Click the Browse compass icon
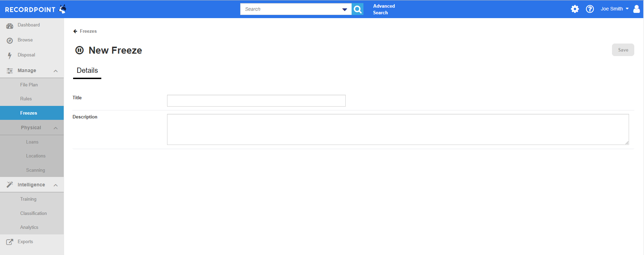Image resolution: width=644 pixels, height=255 pixels. (x=10, y=40)
